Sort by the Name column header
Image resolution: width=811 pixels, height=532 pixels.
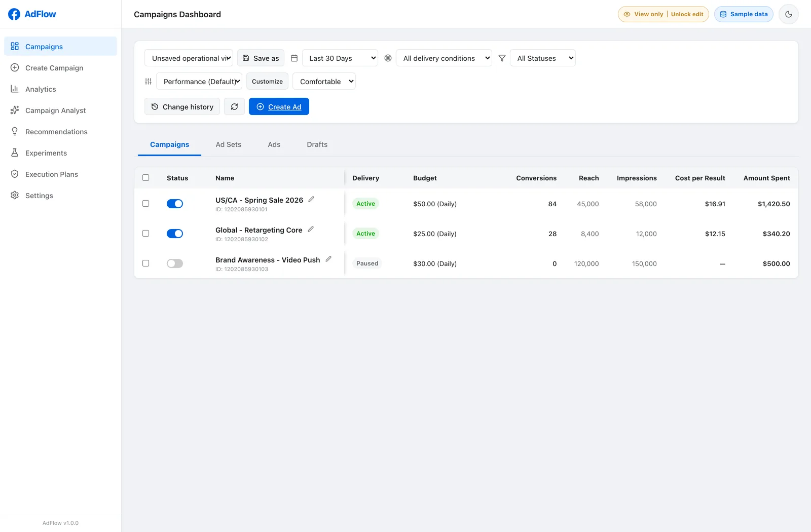(x=225, y=178)
